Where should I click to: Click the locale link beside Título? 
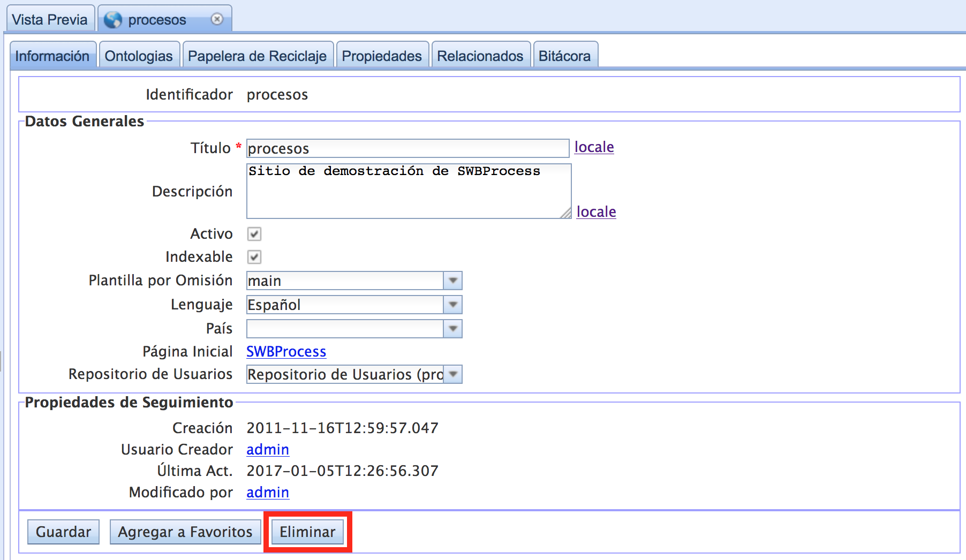pyautogui.click(x=594, y=147)
